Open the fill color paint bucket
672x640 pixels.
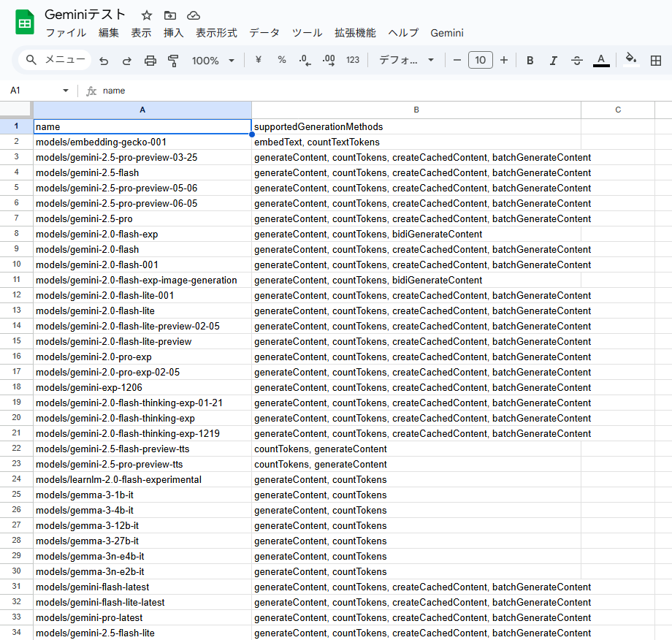(631, 61)
